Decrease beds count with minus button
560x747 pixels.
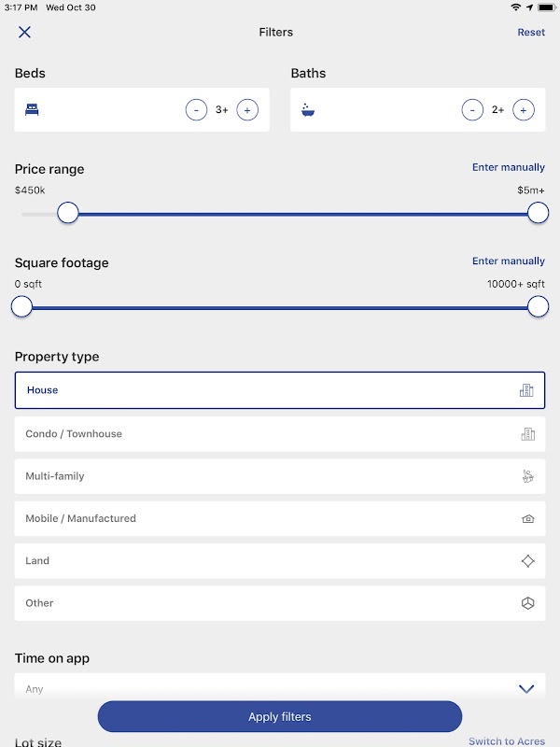click(196, 110)
